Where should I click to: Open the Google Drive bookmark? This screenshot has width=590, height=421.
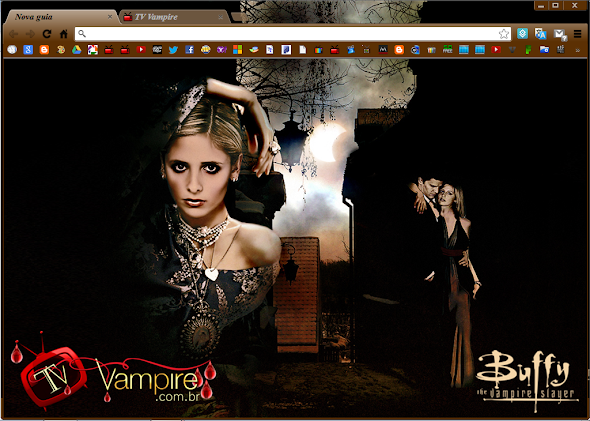click(x=77, y=50)
